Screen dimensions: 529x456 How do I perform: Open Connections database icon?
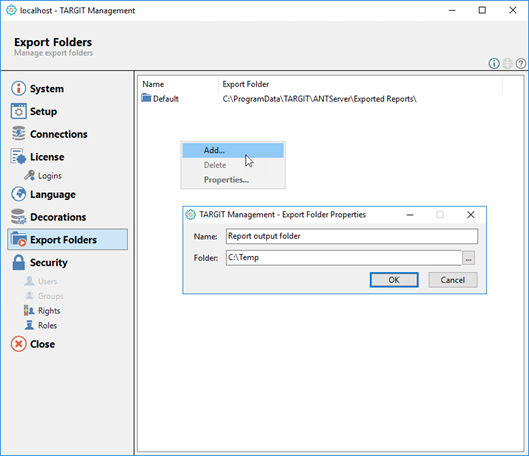tap(18, 134)
